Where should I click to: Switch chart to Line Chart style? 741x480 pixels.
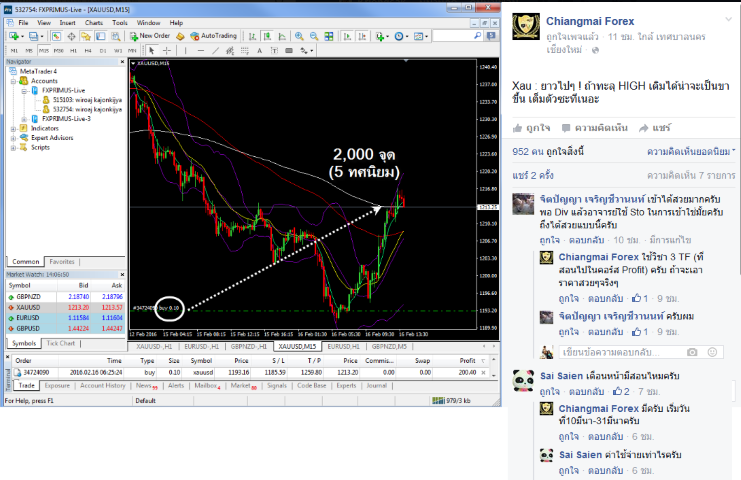coord(282,36)
